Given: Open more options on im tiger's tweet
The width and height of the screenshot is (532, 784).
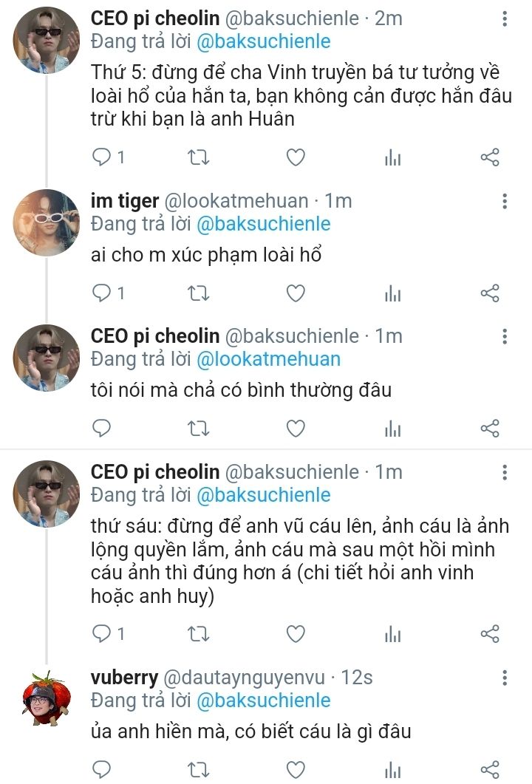Looking at the screenshot, I should [505, 202].
